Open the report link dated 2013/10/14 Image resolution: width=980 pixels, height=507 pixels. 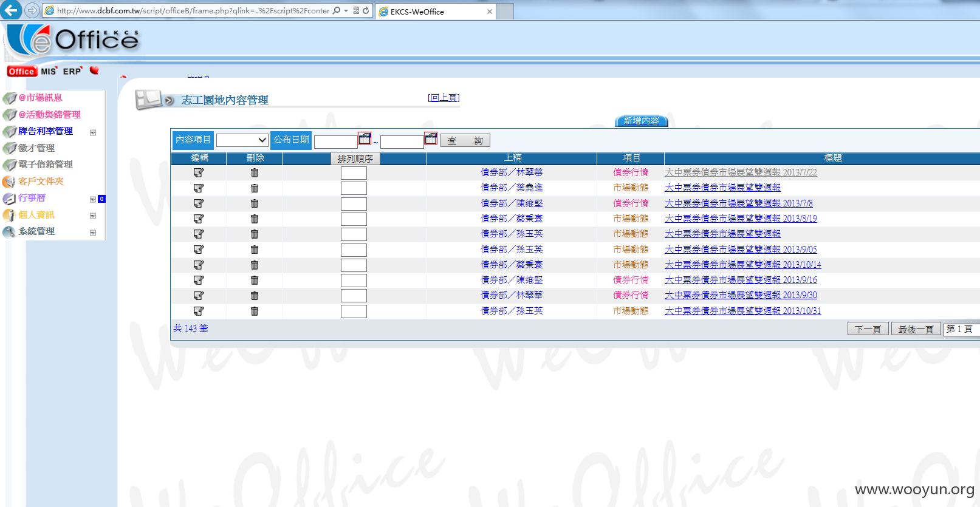[x=743, y=265]
